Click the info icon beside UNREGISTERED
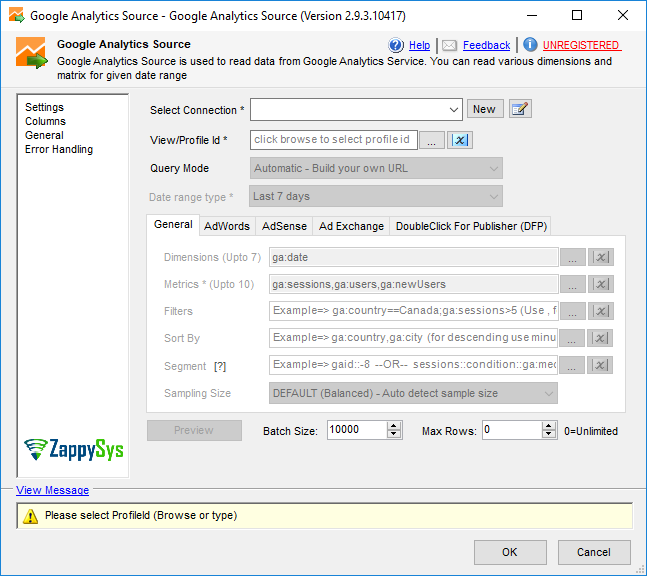 point(530,45)
